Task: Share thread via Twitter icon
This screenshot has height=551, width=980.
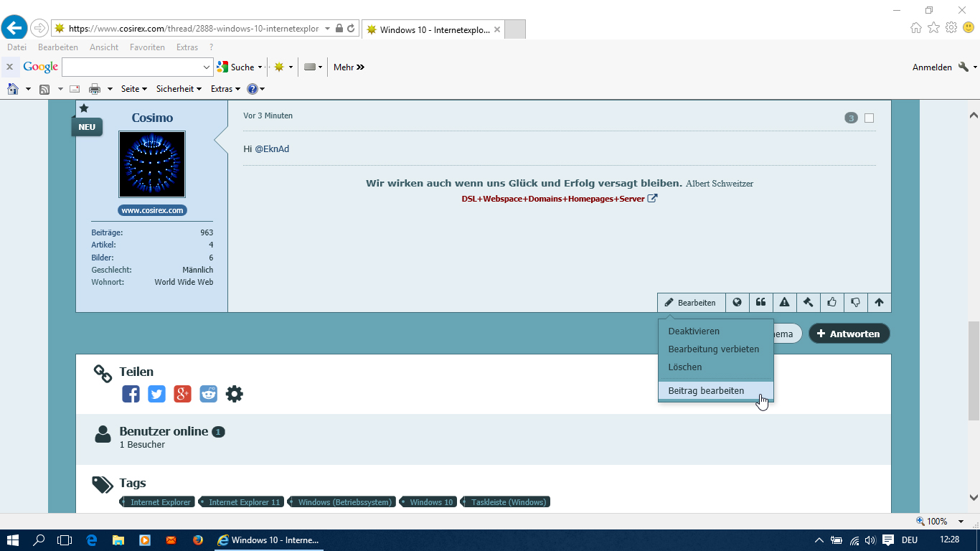Action: pyautogui.click(x=156, y=394)
